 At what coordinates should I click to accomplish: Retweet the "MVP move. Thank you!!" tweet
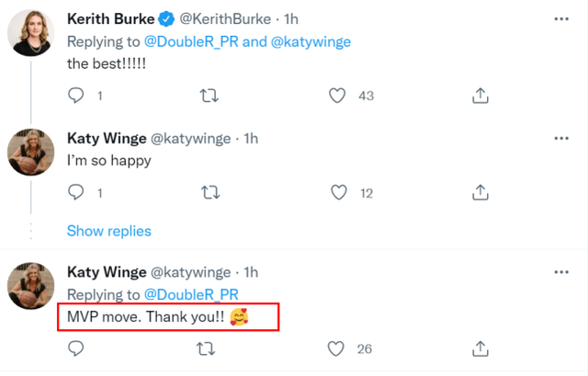209,348
